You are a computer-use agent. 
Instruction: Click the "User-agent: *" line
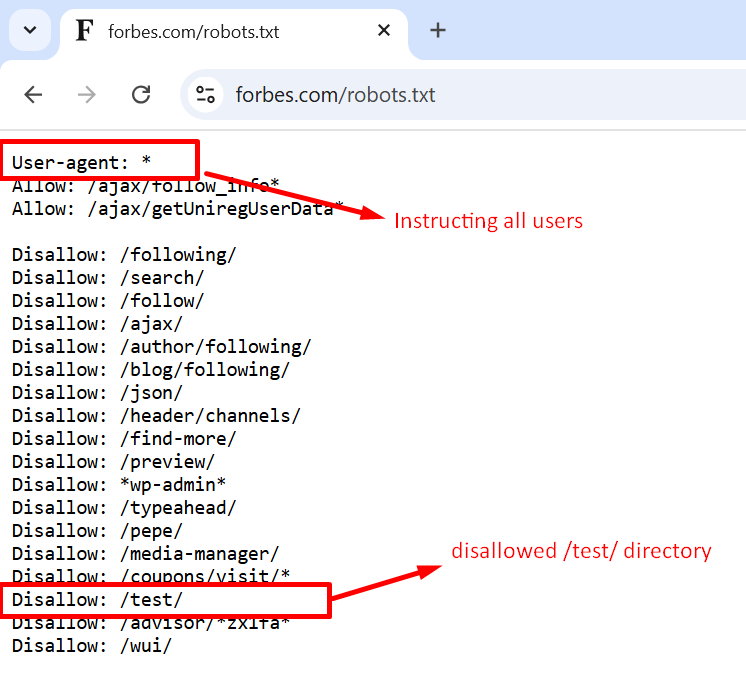pos(81,163)
